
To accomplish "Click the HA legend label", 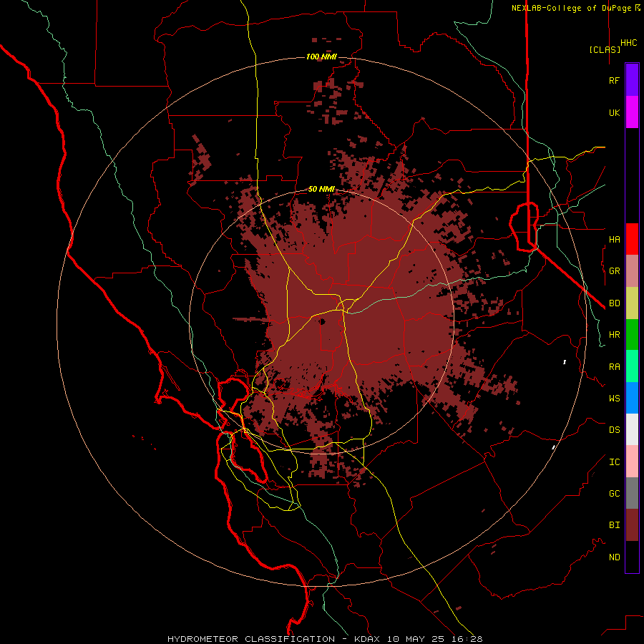I will click(x=614, y=239).
